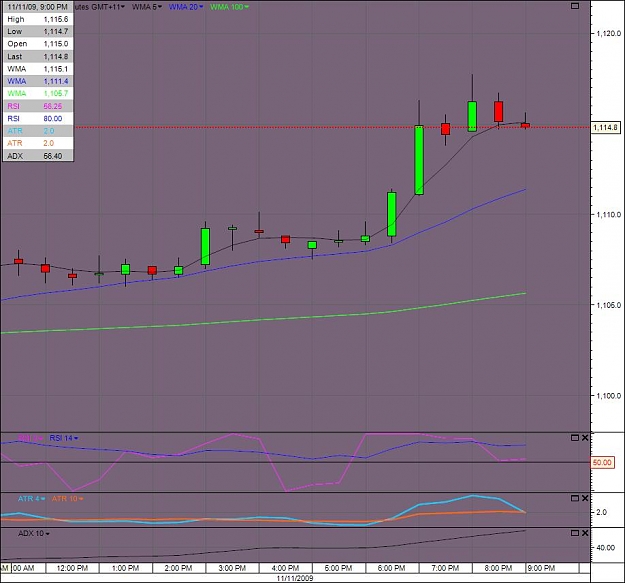Select the WMA 1,115.1 row

click(38, 69)
